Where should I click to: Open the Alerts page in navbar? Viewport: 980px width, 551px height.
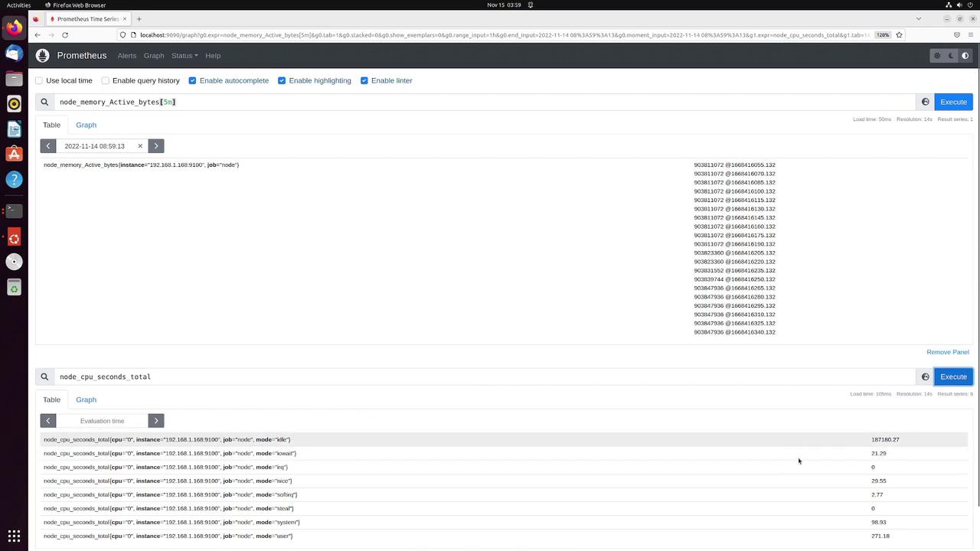pyautogui.click(x=127, y=56)
